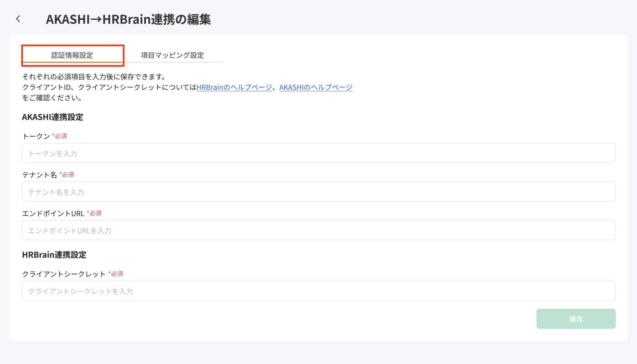Click the エンドポイントURL field label
Image resolution: width=637 pixels, height=364 pixels.
click(53, 213)
